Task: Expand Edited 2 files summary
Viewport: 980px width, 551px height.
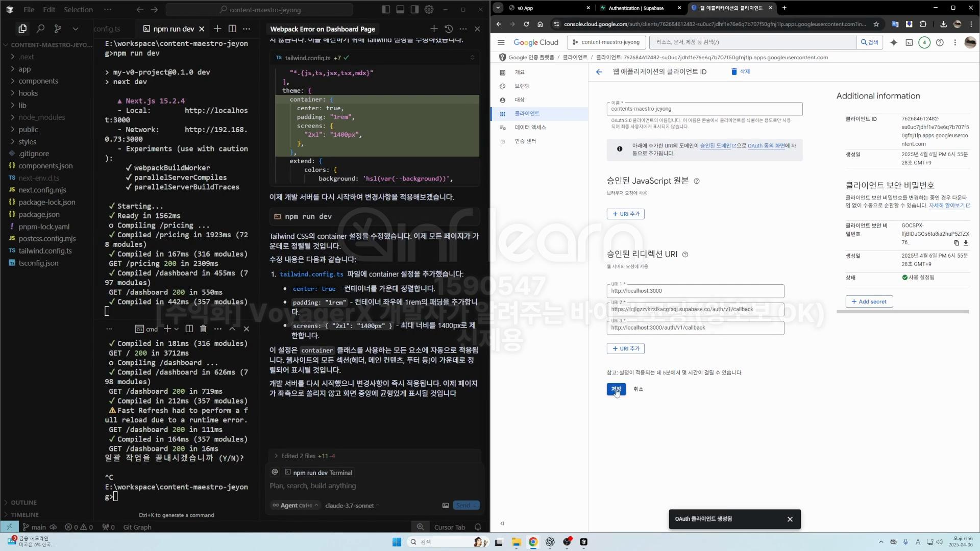Action: [x=305, y=456]
